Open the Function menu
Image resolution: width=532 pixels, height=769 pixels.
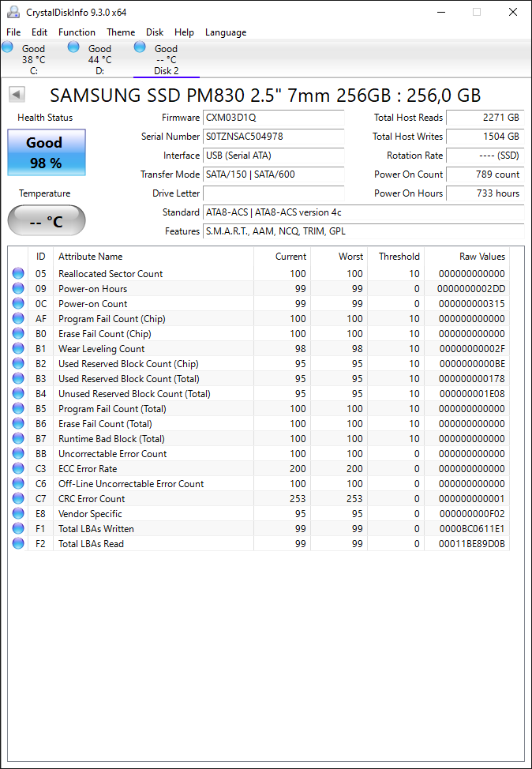[x=77, y=32]
